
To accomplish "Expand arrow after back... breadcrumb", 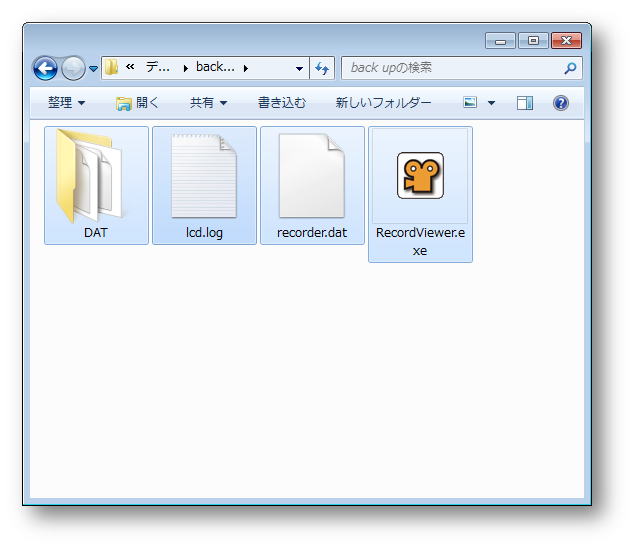I will click(x=245, y=68).
